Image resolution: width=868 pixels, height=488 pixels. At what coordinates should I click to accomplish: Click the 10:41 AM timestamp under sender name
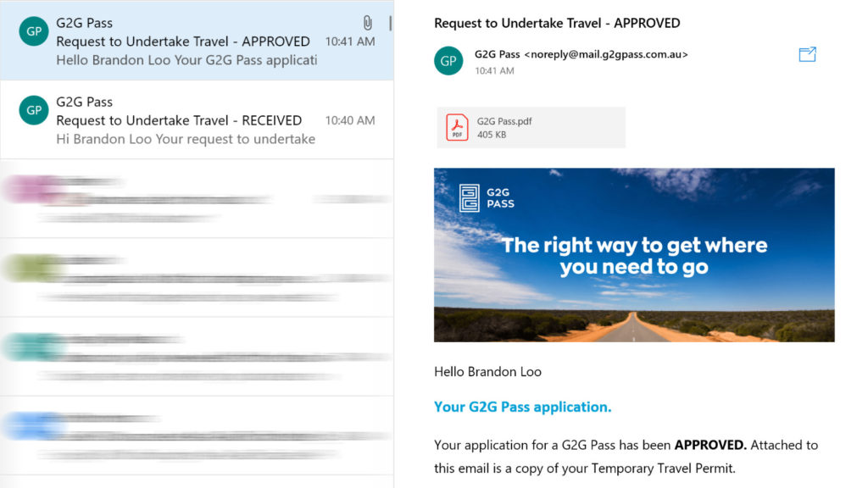coord(494,71)
